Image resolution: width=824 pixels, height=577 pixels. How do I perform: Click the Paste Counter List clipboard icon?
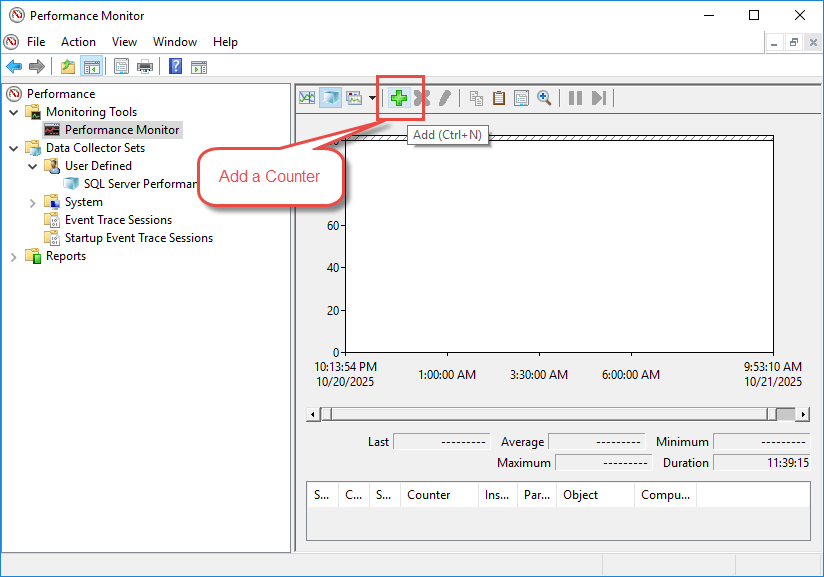(499, 97)
